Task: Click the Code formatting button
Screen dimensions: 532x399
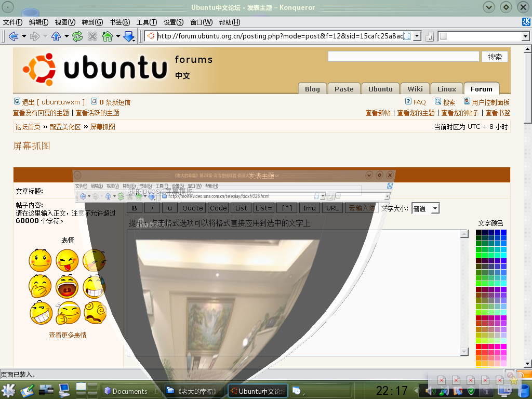Action: (x=218, y=208)
